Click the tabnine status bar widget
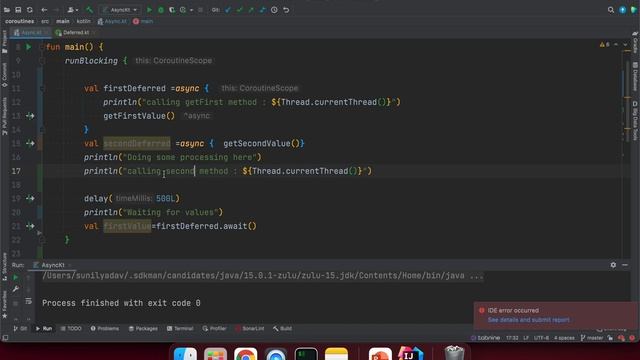This screenshot has height=360, width=640. [x=485, y=338]
